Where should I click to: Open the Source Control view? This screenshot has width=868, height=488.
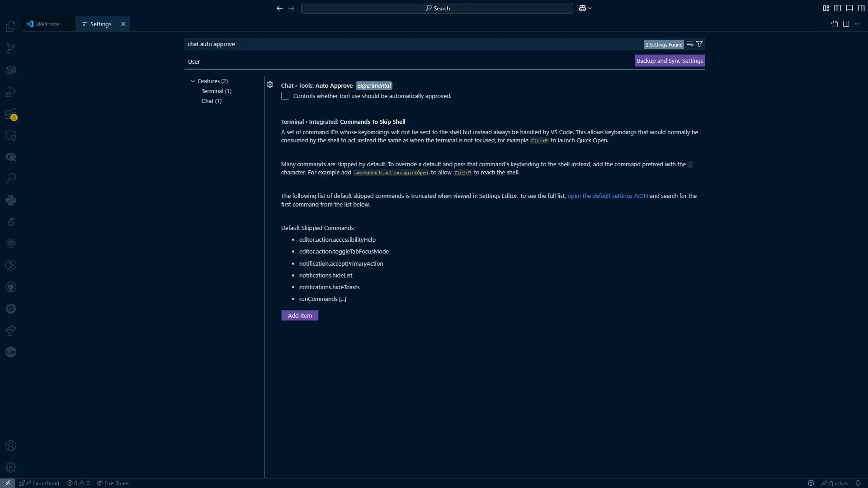[x=10, y=48]
